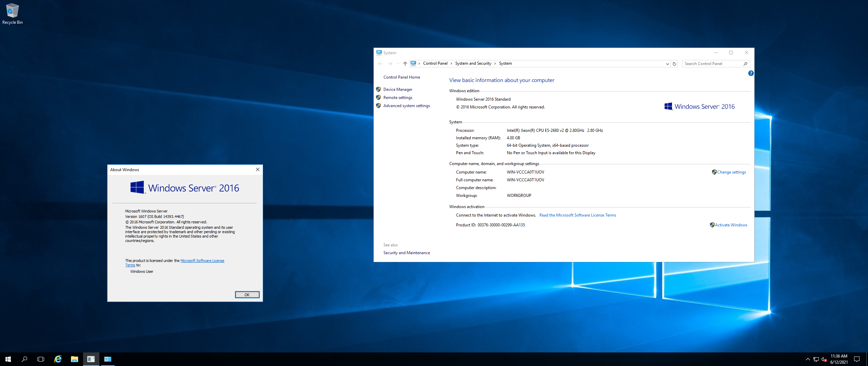The height and width of the screenshot is (366, 868).
Task: Open address bar history dropdown
Action: click(x=667, y=64)
